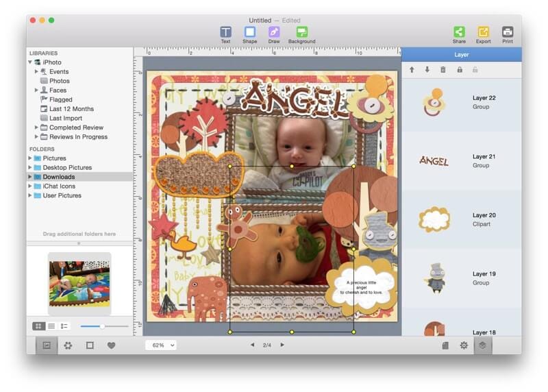Open the frames square icon tab

[90, 345]
